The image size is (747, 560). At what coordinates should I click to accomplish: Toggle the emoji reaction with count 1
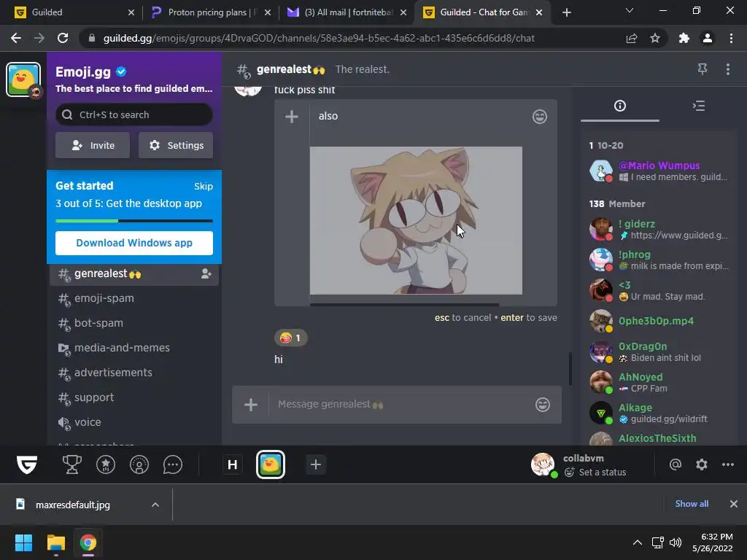coord(291,338)
